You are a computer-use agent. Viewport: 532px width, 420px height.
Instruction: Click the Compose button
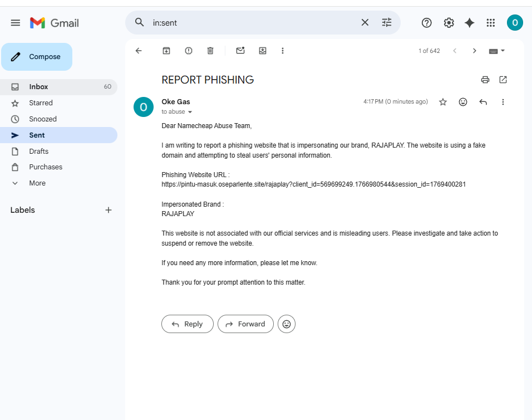pyautogui.click(x=37, y=57)
